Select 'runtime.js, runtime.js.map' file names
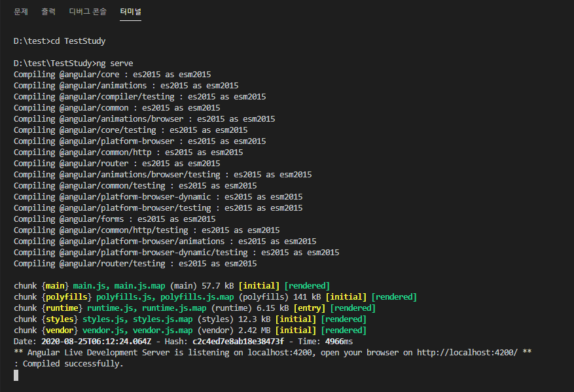574x392 pixels. 147,308
